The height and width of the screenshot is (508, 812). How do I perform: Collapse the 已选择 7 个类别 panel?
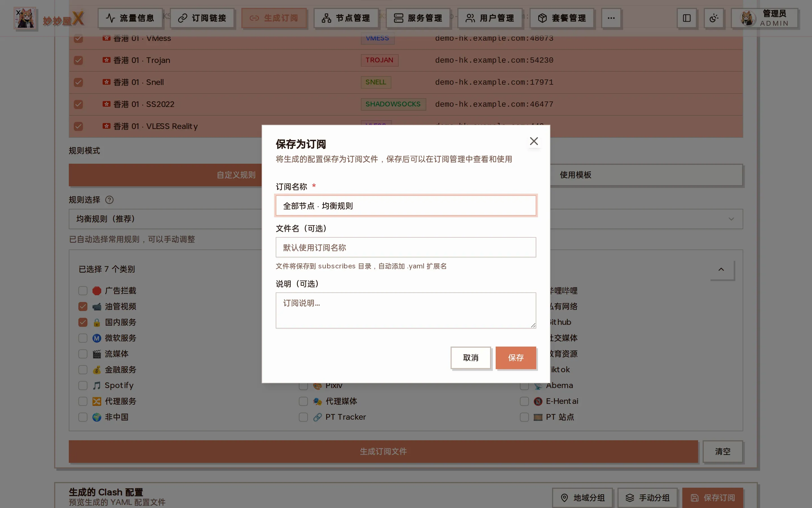[721, 270]
